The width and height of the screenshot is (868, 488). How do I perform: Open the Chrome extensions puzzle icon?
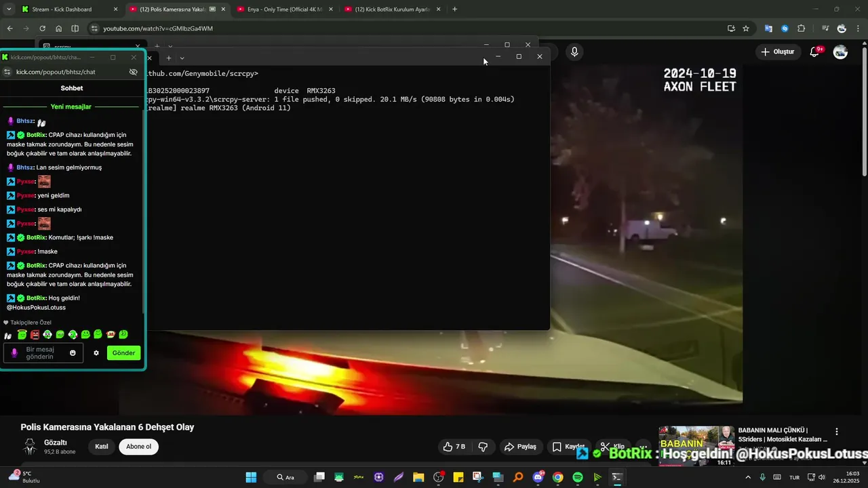tap(802, 28)
